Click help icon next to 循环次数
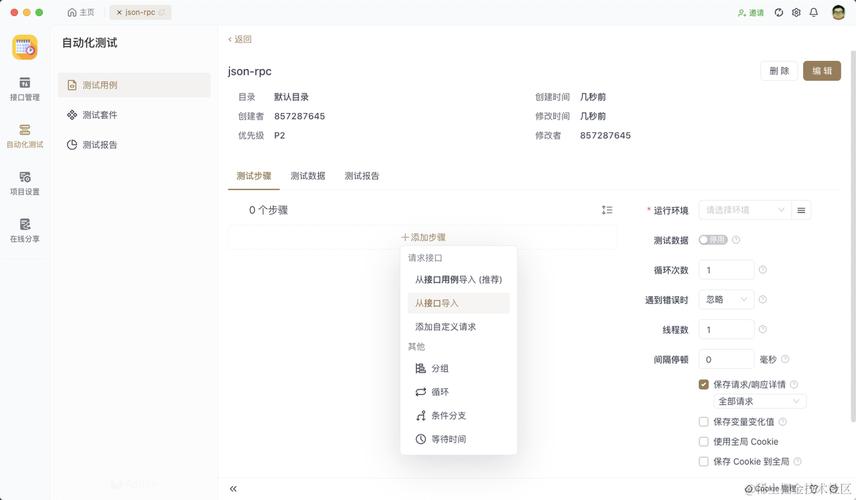The width and height of the screenshot is (856, 500). [763, 270]
